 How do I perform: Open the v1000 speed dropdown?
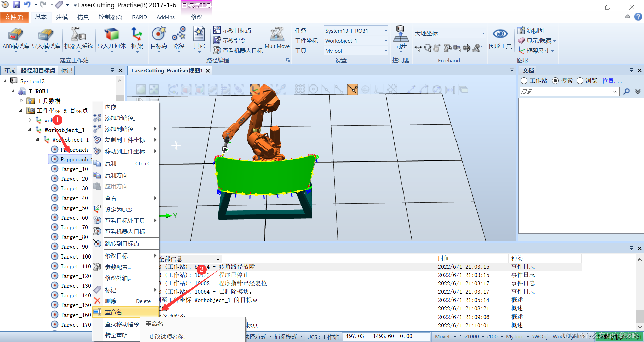[483, 336]
